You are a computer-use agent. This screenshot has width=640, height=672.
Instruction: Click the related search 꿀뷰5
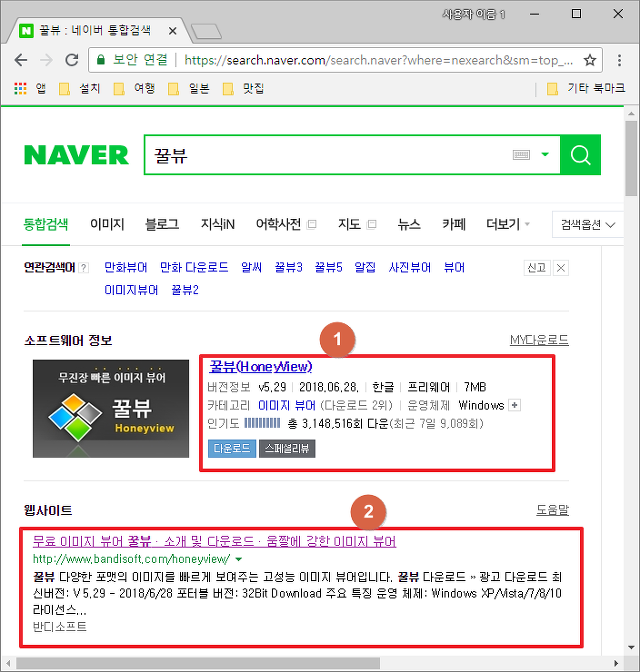(328, 267)
